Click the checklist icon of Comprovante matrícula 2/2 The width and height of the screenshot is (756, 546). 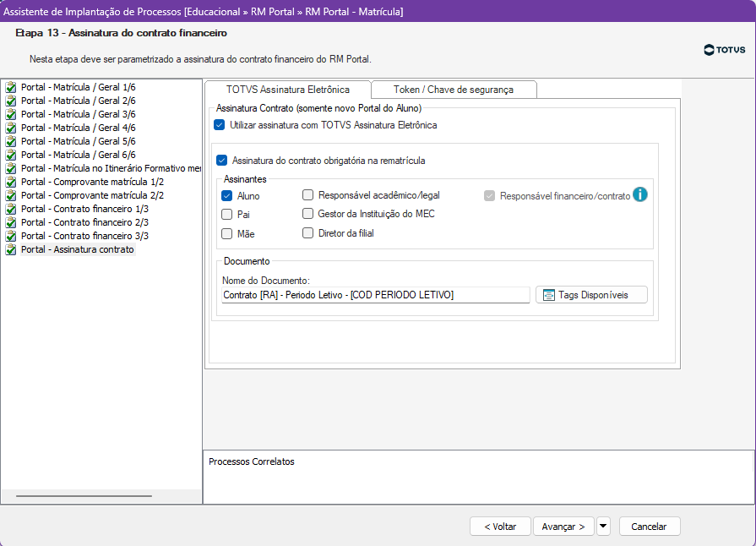(11, 195)
